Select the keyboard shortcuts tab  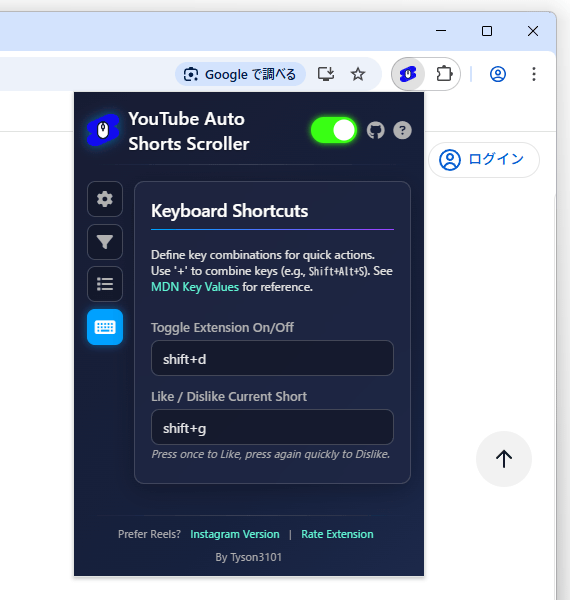coord(105,327)
